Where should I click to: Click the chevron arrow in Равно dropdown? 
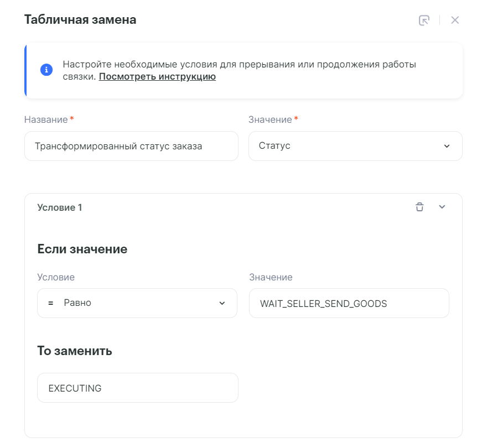tap(222, 303)
